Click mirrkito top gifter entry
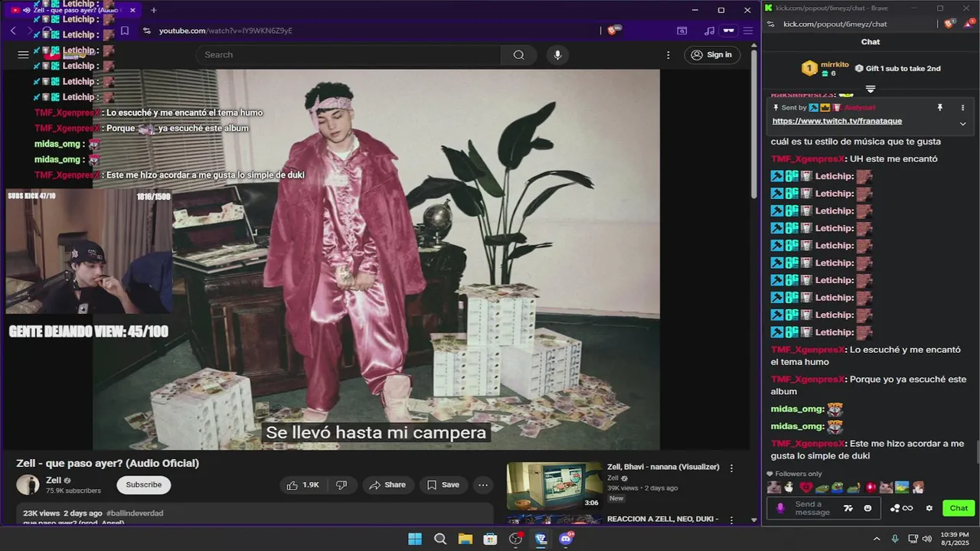980x551 pixels. pyautogui.click(x=825, y=68)
